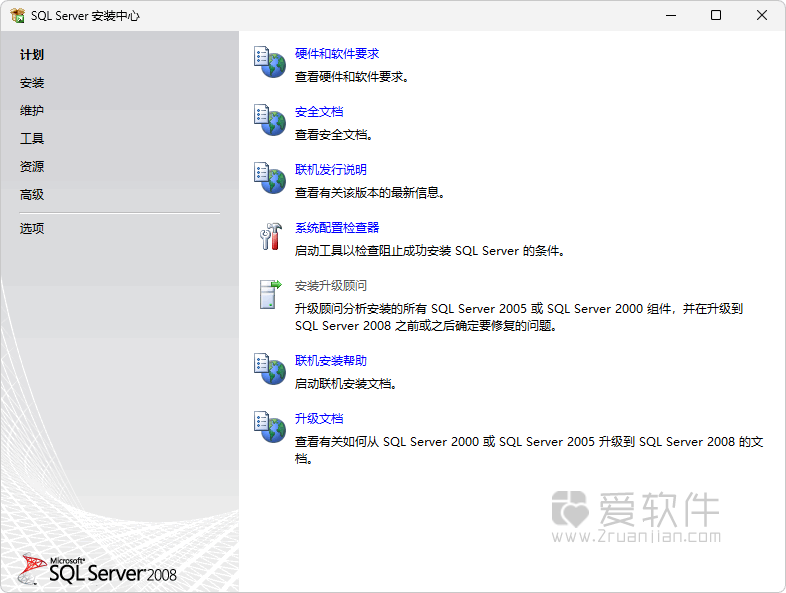Viewport: 786px width, 593px height.
Task: Open the 安全文档 link
Action: point(319,112)
